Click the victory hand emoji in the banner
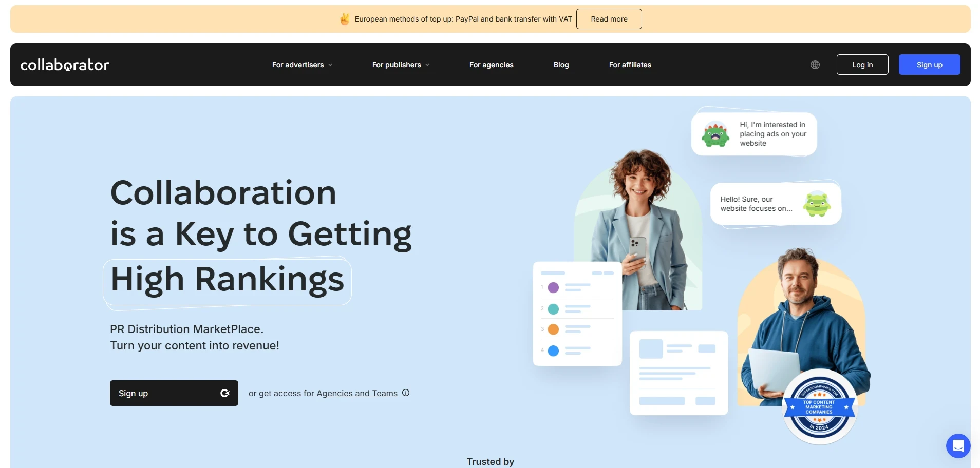The image size is (980, 468). coord(345,19)
